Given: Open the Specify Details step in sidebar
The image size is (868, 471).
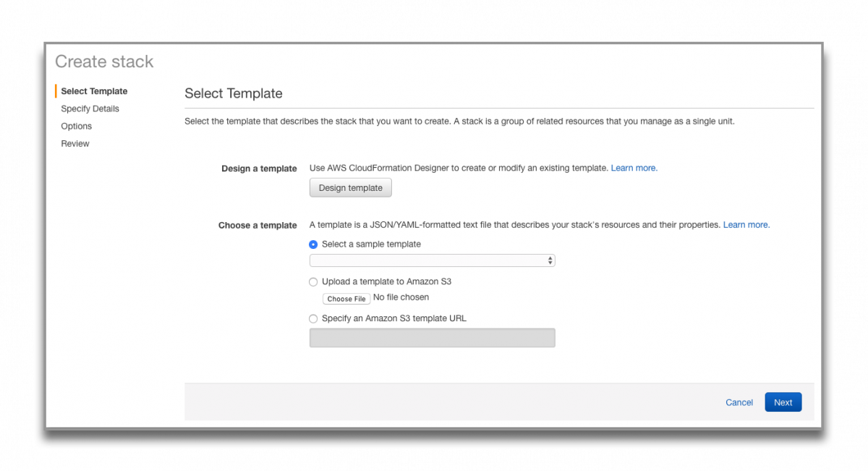Looking at the screenshot, I should [90, 109].
